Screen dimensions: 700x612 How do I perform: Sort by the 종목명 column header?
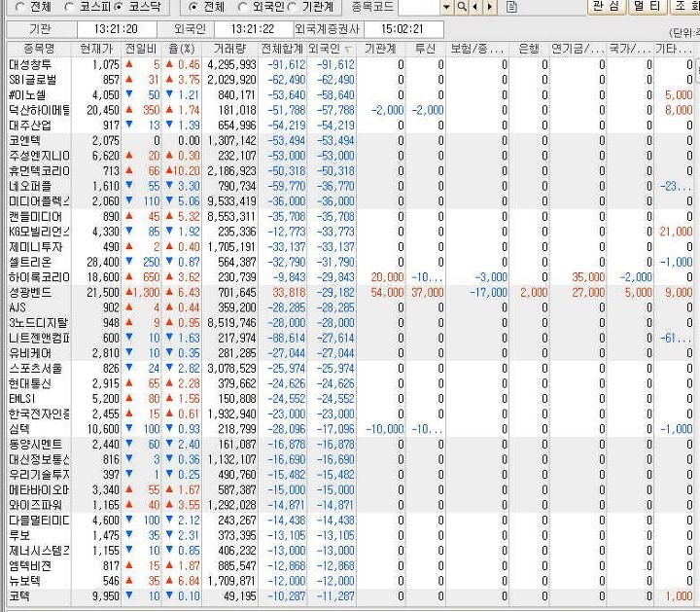39,49
